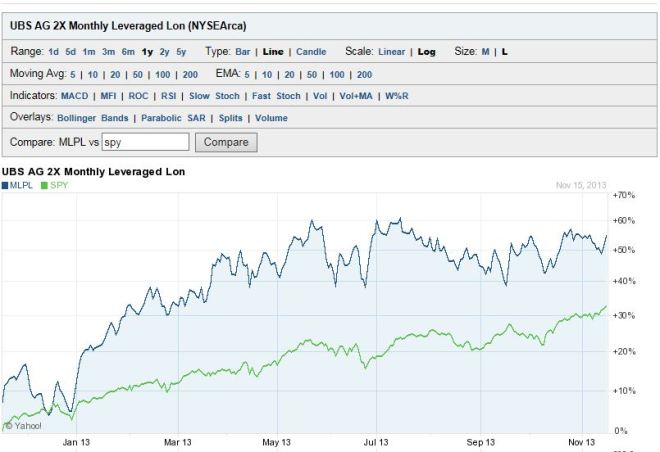This screenshot has height=452, width=660.
Task: Focus the compare symbol input field
Action: point(146,142)
